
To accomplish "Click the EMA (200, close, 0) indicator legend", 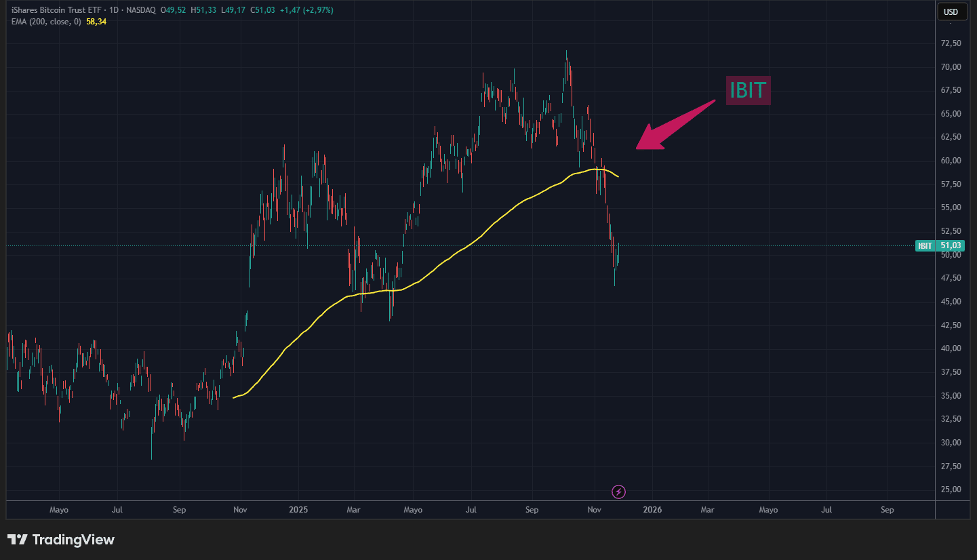I will [x=46, y=22].
